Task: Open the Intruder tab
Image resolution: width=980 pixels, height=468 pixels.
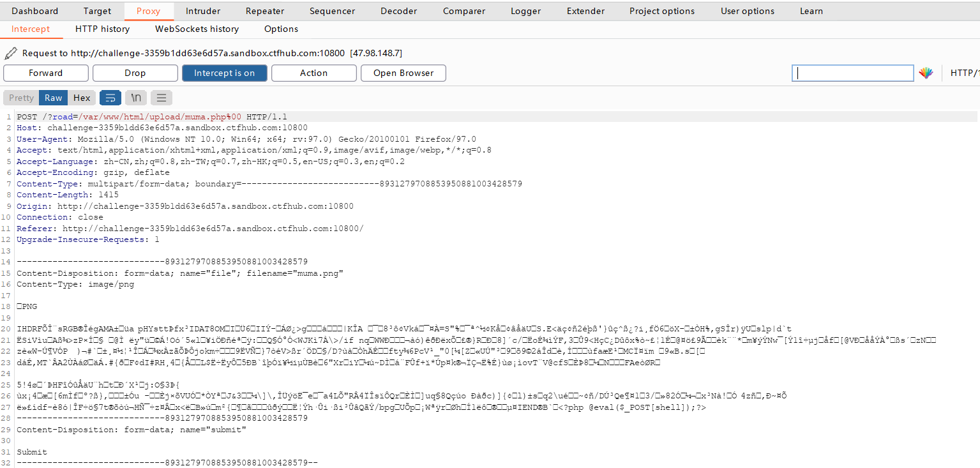Action: tap(203, 11)
